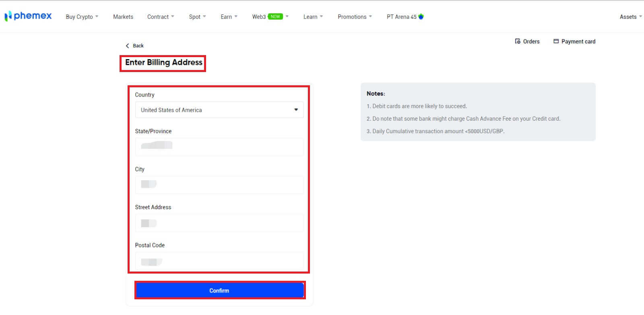
Task: Open the Spot dropdown menu
Action: [x=197, y=17]
